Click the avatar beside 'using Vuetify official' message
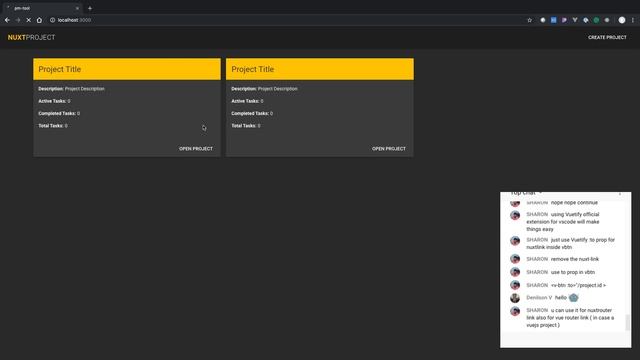 tap(515, 215)
